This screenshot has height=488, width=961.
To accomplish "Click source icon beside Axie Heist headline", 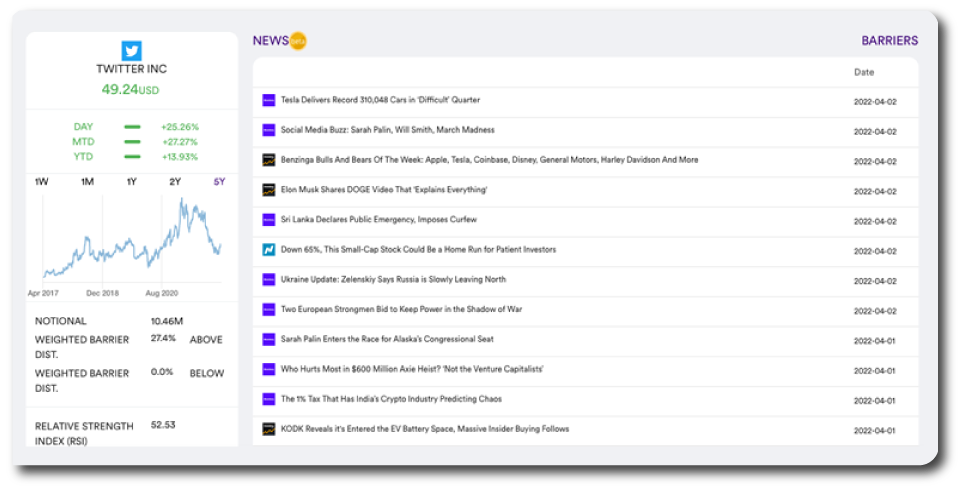I will point(268,369).
